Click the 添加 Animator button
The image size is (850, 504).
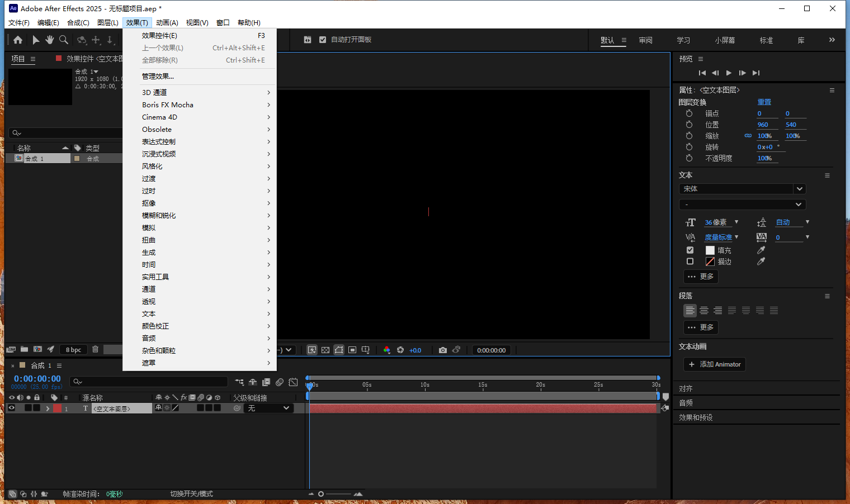click(714, 364)
